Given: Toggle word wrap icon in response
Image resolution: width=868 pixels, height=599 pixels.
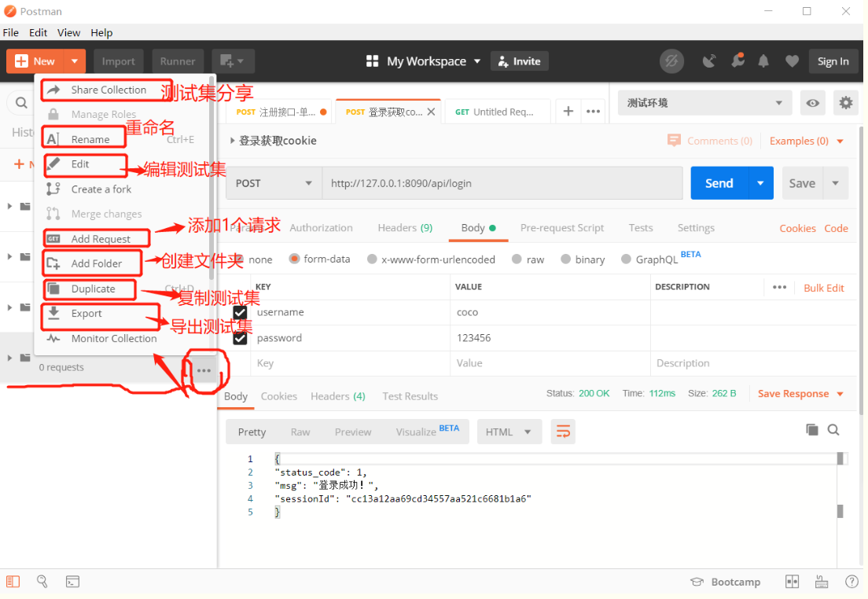Looking at the screenshot, I should [563, 432].
